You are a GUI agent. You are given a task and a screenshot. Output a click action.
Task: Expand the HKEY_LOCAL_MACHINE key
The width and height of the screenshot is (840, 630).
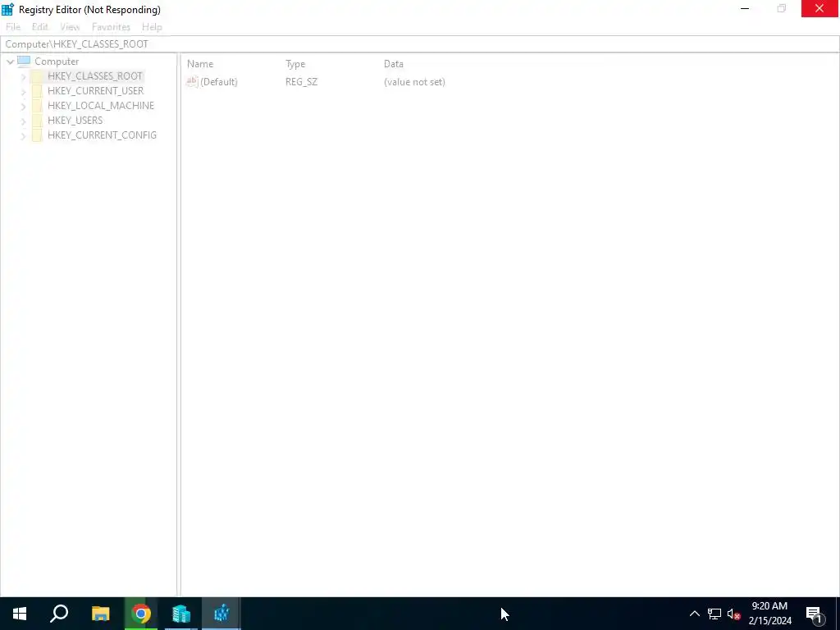click(24, 106)
